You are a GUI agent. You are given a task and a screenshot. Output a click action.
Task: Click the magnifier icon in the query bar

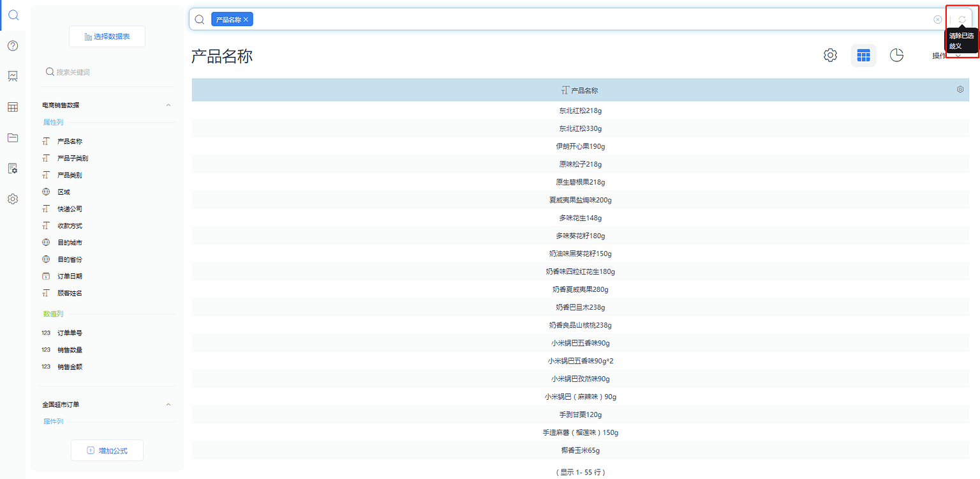[x=200, y=19]
